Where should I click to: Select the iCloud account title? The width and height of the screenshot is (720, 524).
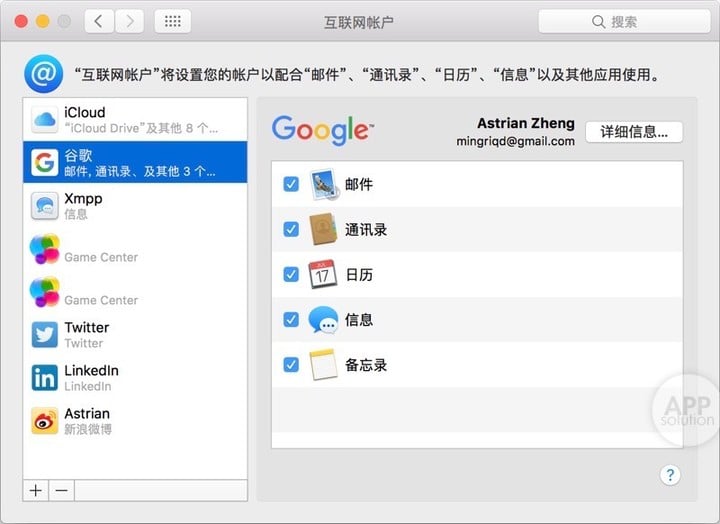(x=84, y=113)
